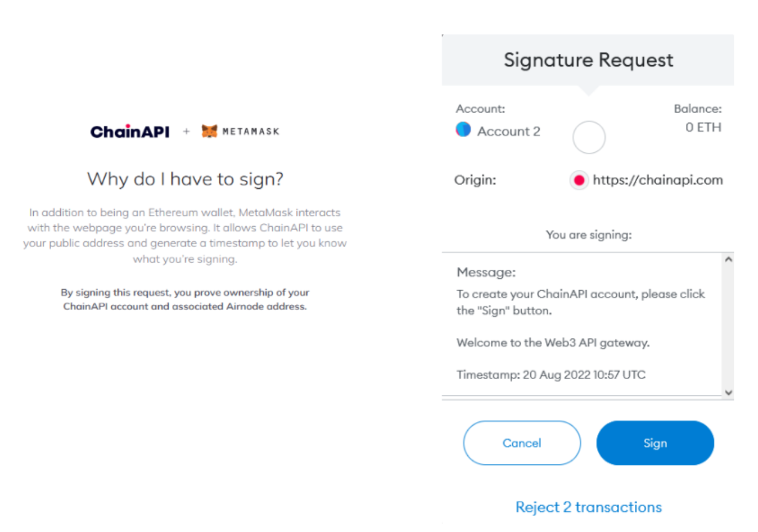Screen dimensions: 758x532
Task: Click the plus sign between the logos
Action: [186, 132]
